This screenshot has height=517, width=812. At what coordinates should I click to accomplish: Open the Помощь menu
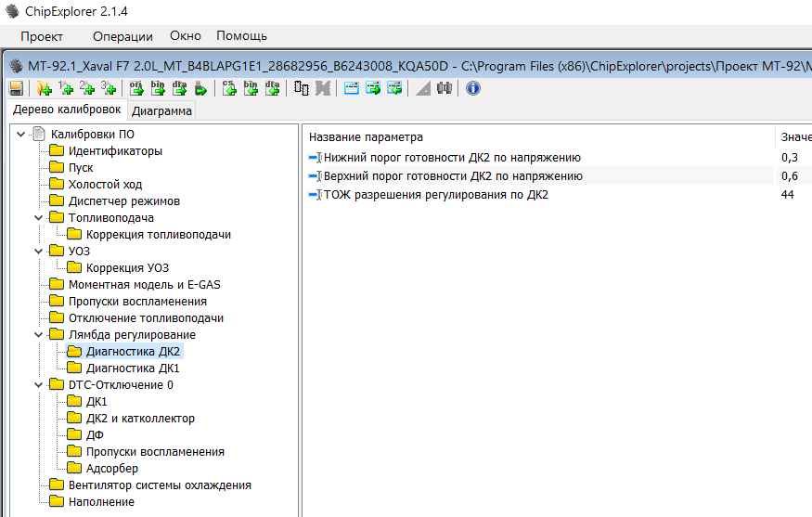tap(241, 36)
